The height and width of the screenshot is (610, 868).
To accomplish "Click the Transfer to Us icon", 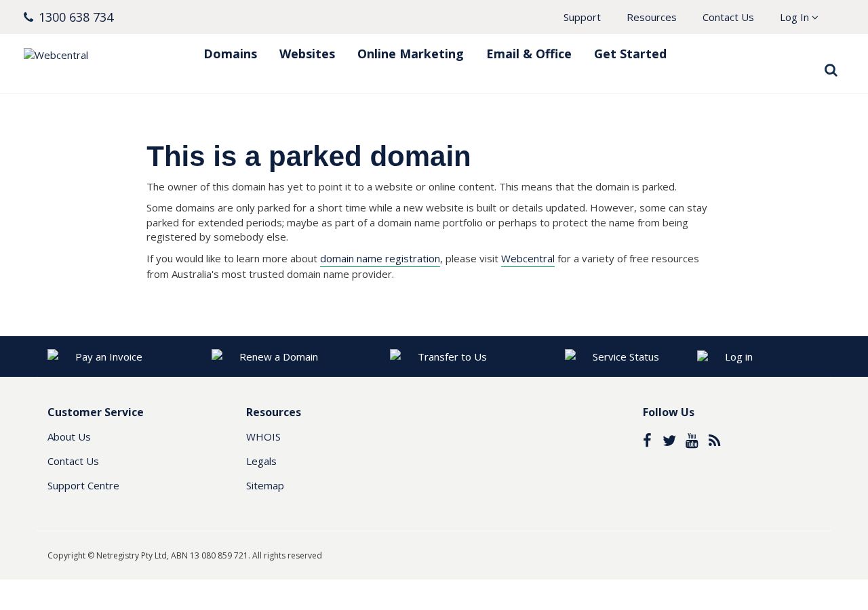I will point(395,355).
